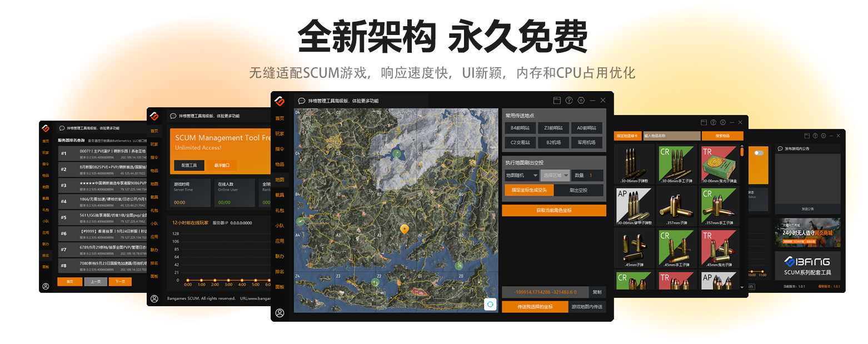Click the 下一页 pagination button
Viewport: 868px width, 344px height.
pos(119,281)
